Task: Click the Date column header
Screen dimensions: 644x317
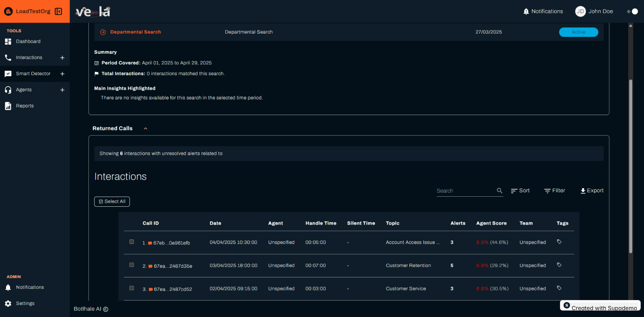Action: (216, 223)
